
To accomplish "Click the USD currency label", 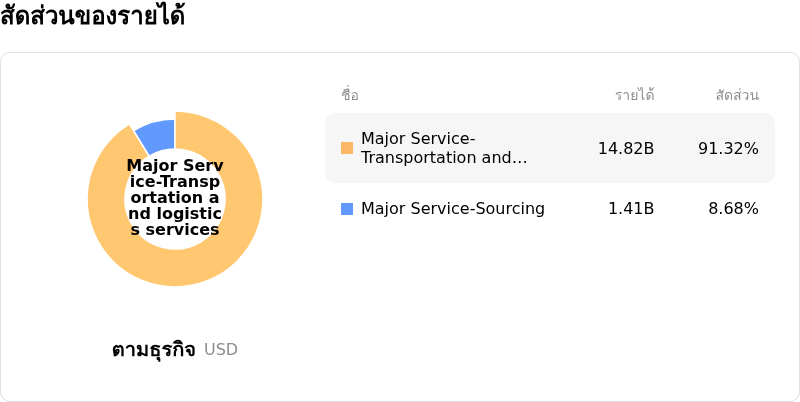I will [221, 350].
